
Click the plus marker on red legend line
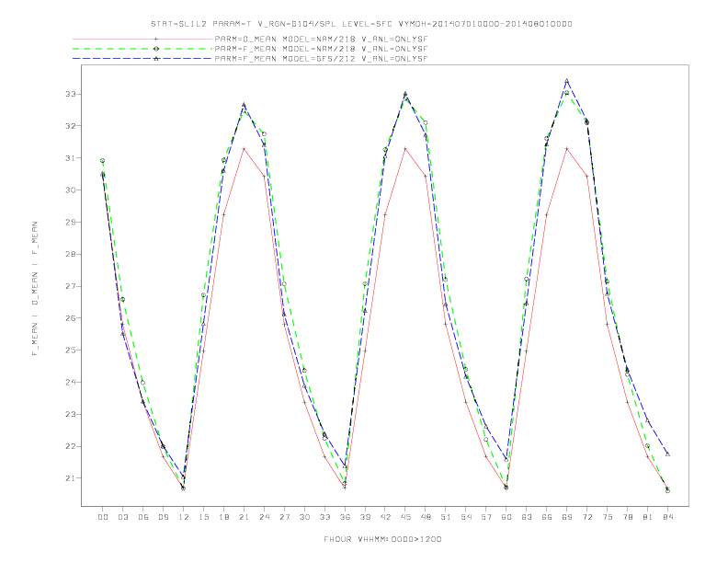point(156,39)
